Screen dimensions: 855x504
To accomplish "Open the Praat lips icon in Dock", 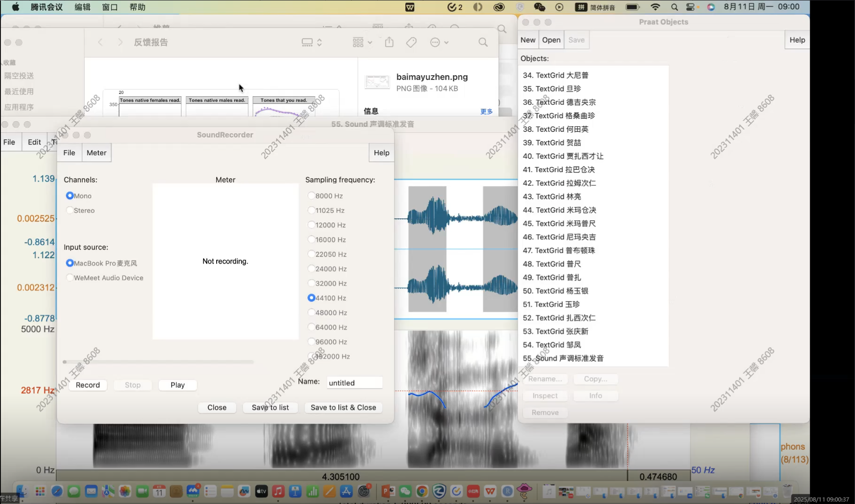I will pyautogui.click(x=524, y=490).
